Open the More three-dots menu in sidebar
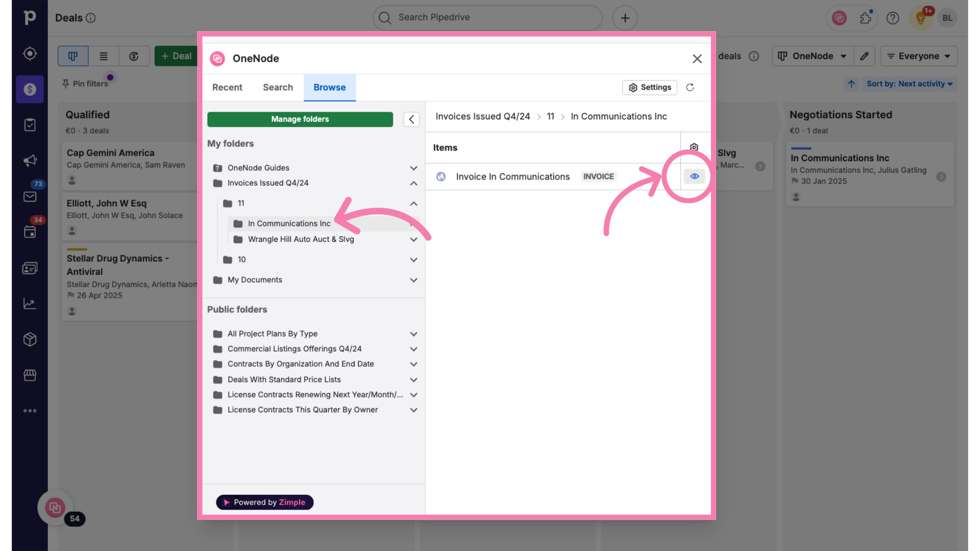980x551 pixels. [x=30, y=411]
